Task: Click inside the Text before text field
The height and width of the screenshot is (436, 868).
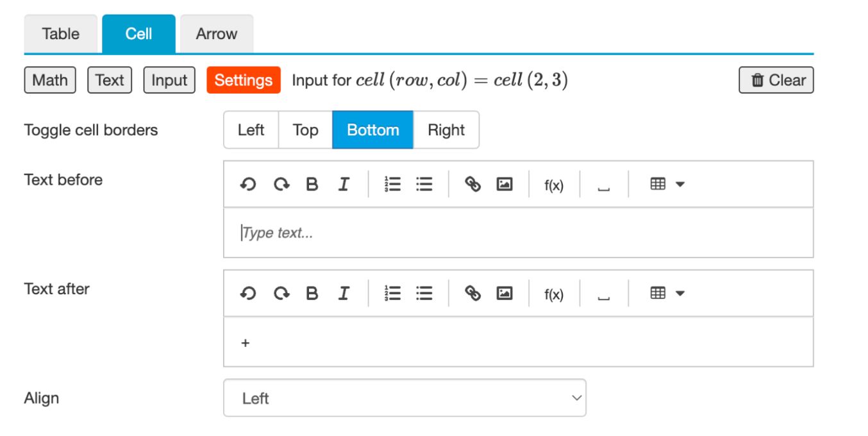Action: pyautogui.click(x=449, y=231)
